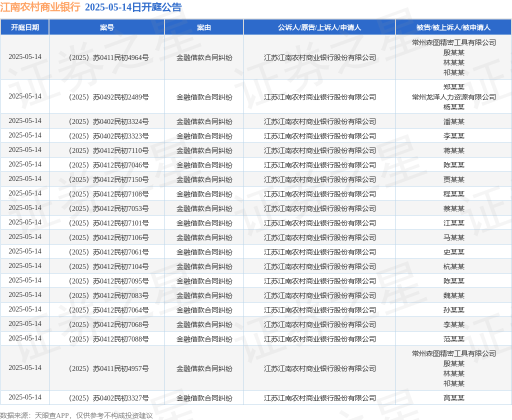The height and width of the screenshot is (420, 512).
Task: Click case number (2025)苏0412民初7106号
Action: click(x=108, y=237)
